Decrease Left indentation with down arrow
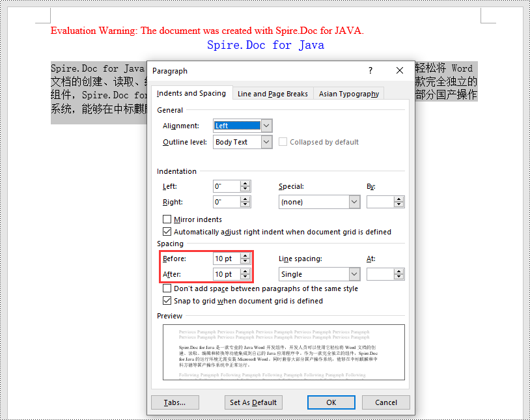This screenshot has width=530, height=420. pos(245,189)
